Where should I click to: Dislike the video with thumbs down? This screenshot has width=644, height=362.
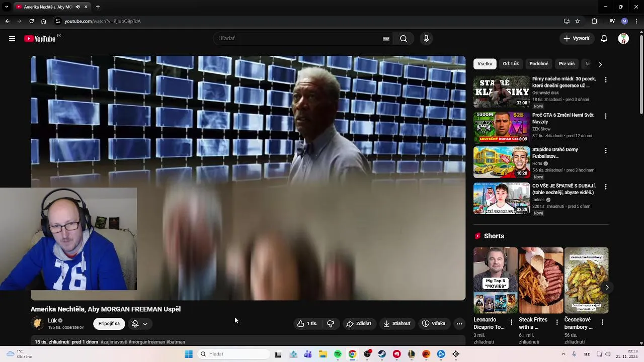tap(331, 324)
